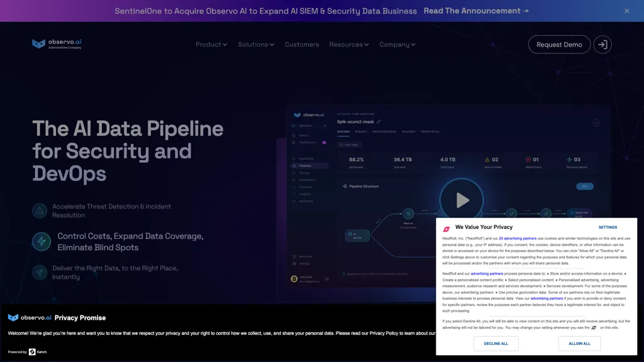The width and height of the screenshot is (644, 362).
Task: Switch to the Recommendations tab in preview
Action: [384, 131]
